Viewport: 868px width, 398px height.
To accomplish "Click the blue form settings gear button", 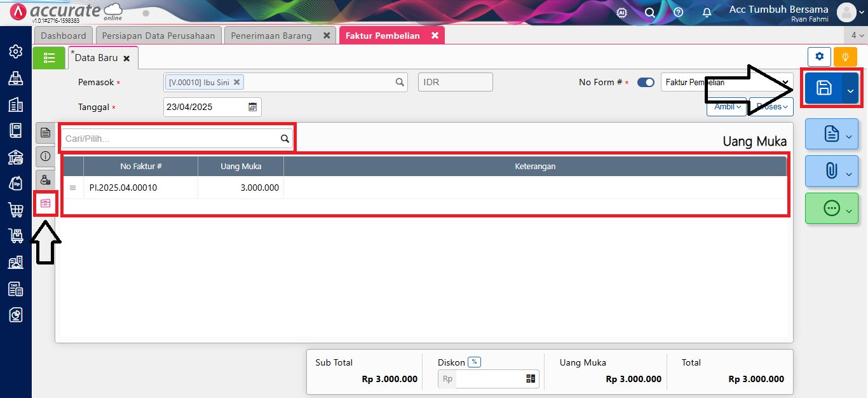I will coord(819,57).
